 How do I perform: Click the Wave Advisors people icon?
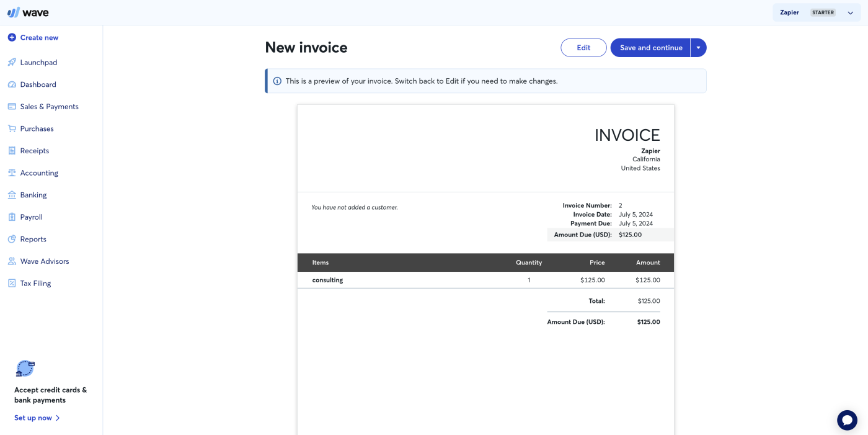[12, 261]
